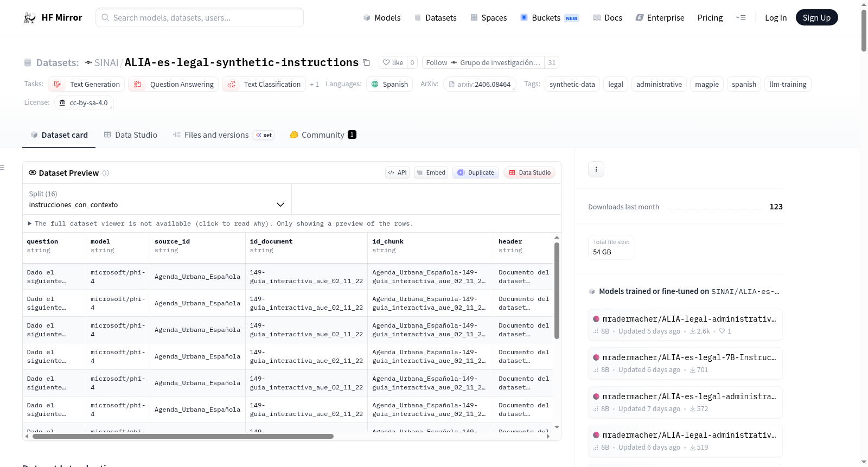Open the mradermacher model with 2.6k downloads
This screenshot has height=467, width=868.
click(685, 325)
